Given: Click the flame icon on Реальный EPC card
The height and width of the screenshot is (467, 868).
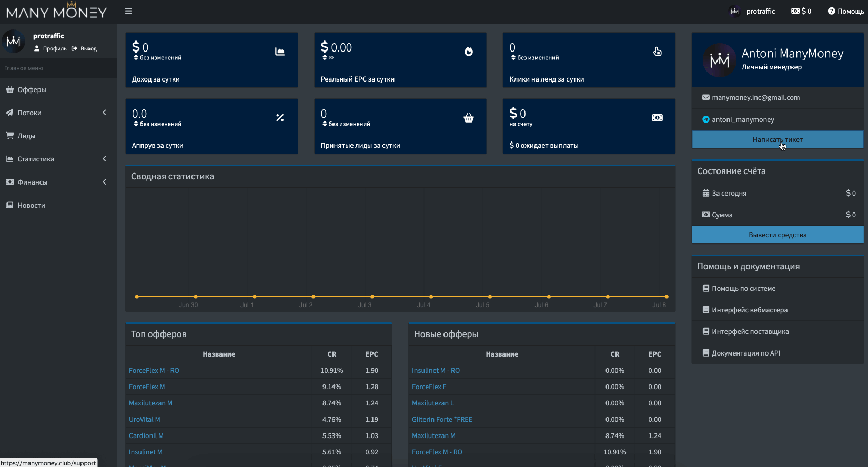Looking at the screenshot, I should 469,52.
